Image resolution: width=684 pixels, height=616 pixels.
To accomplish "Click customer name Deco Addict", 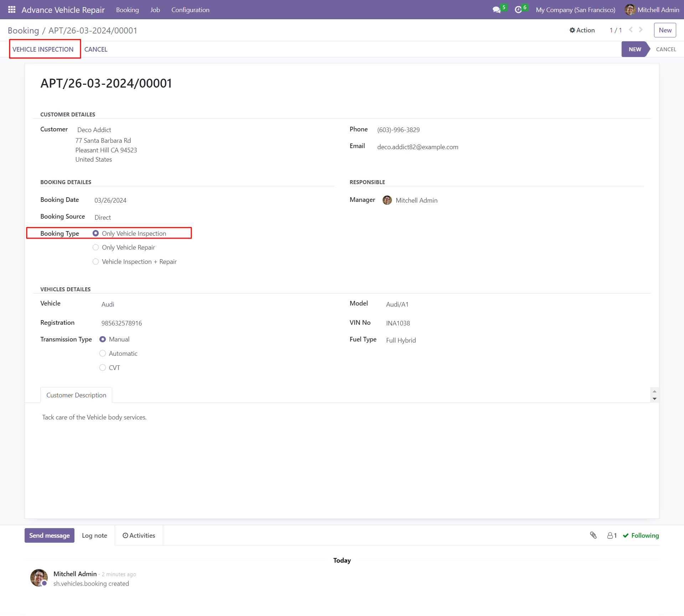I will tap(94, 130).
